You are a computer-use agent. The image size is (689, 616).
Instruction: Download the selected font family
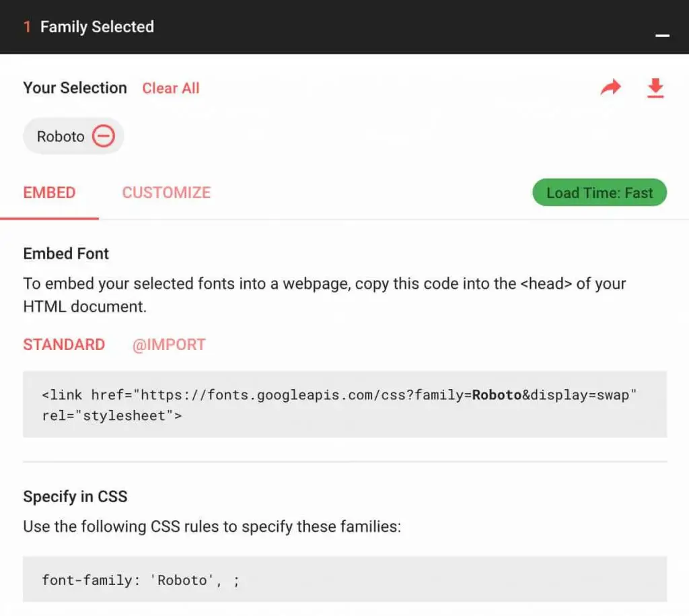tap(655, 88)
